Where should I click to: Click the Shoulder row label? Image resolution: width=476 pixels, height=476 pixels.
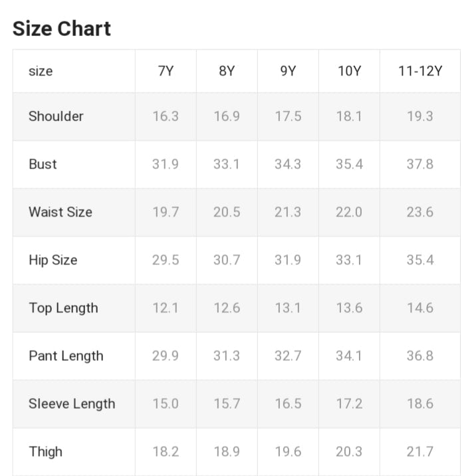pyautogui.click(x=56, y=116)
